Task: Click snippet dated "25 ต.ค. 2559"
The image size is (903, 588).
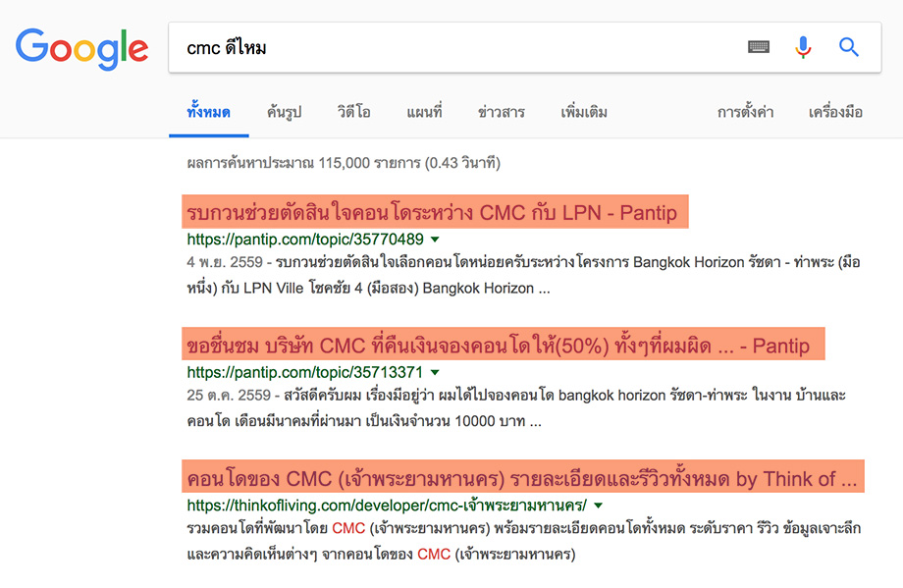Action: [516, 407]
